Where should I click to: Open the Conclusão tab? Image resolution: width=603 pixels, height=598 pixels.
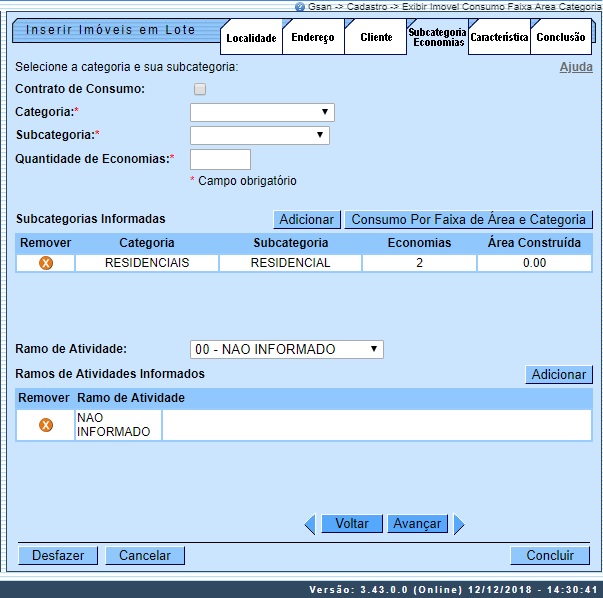pyautogui.click(x=561, y=37)
